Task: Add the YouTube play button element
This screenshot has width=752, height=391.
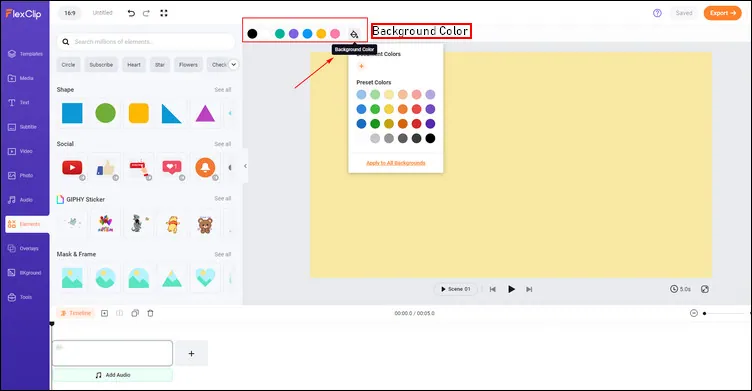Action: pos(72,167)
